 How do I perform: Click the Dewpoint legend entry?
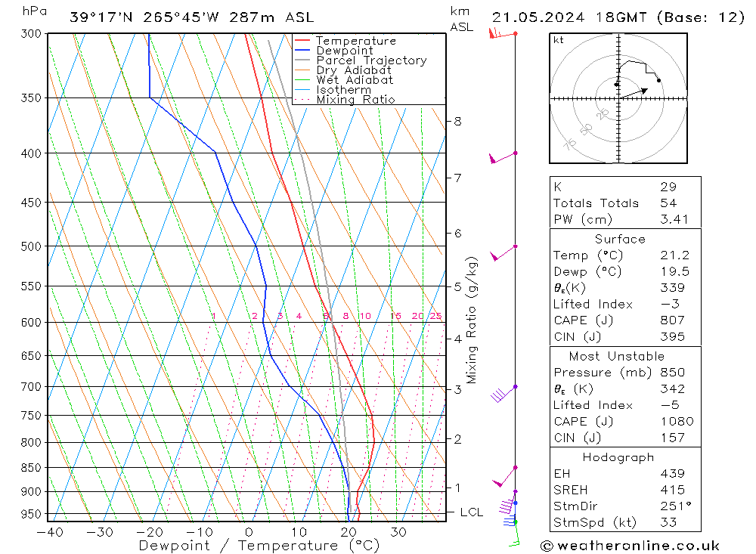pyautogui.click(x=345, y=51)
